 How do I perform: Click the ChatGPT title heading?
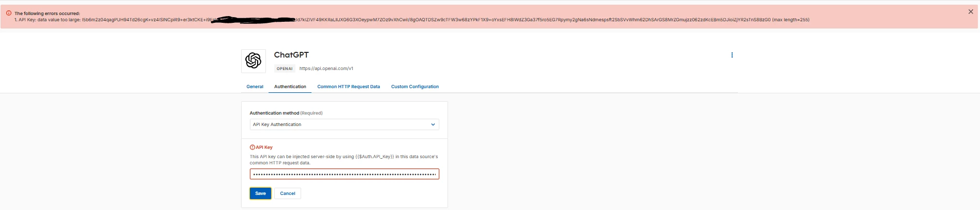pos(291,55)
